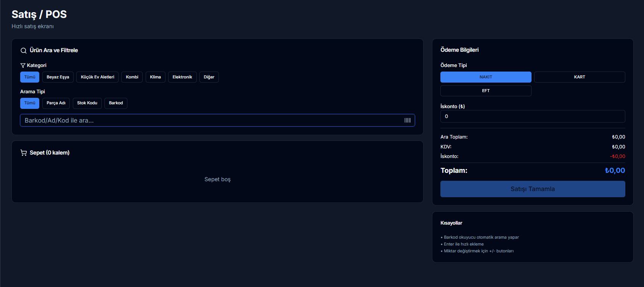Click the Ödeme Bilgileri heading
Viewport: 644px width, 287px height.
click(x=459, y=50)
